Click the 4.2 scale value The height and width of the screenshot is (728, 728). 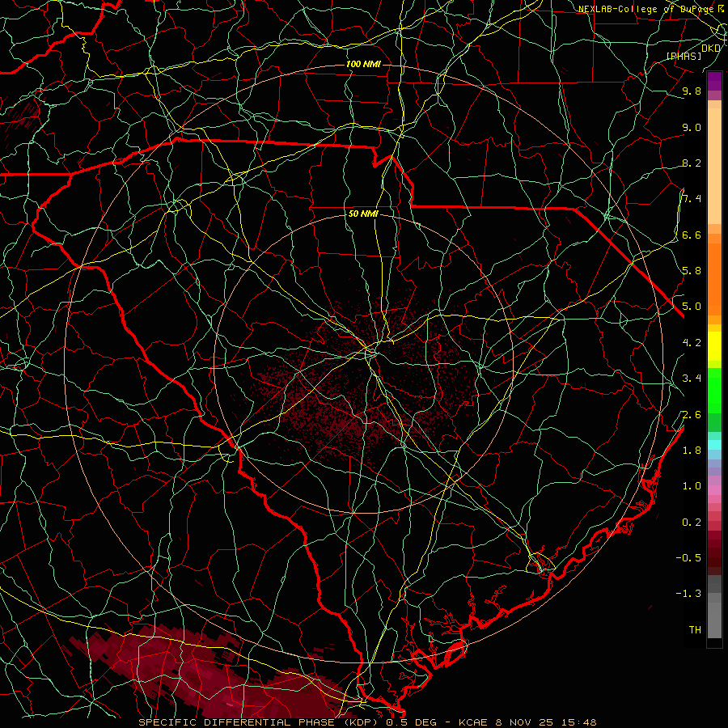click(x=692, y=343)
